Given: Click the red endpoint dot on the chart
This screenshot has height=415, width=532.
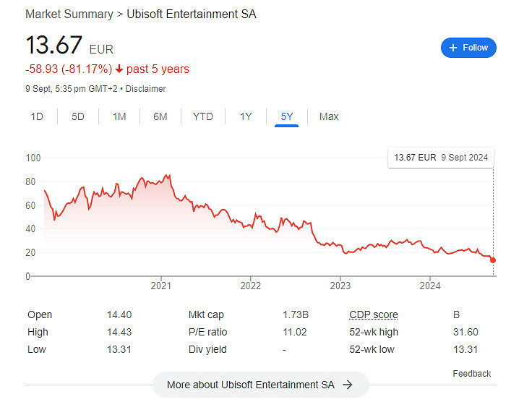Looking at the screenshot, I should (493, 260).
